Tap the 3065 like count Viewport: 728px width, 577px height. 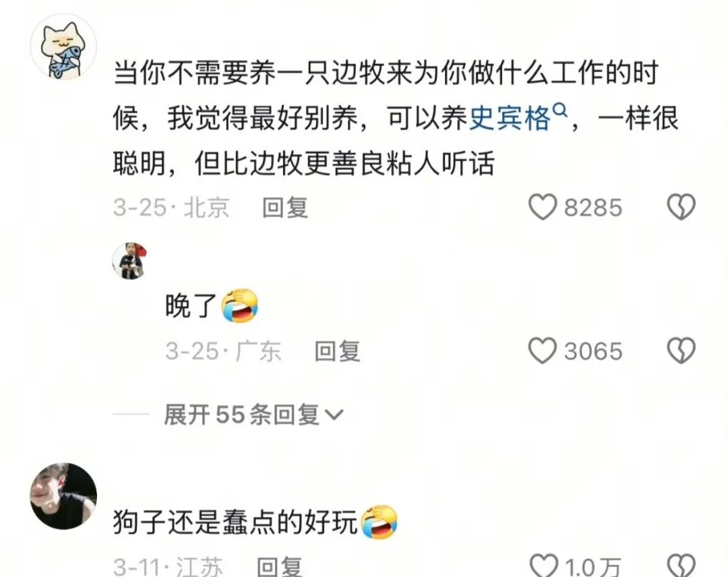click(593, 351)
